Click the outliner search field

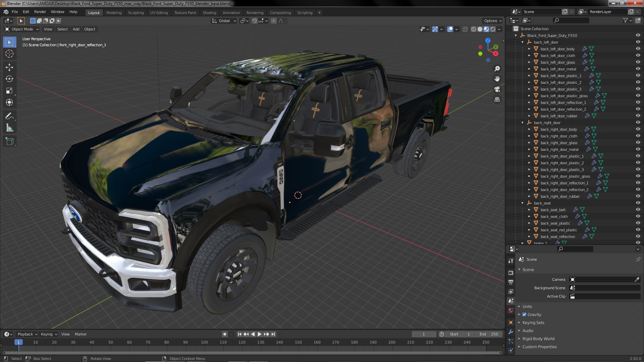click(x=571, y=21)
